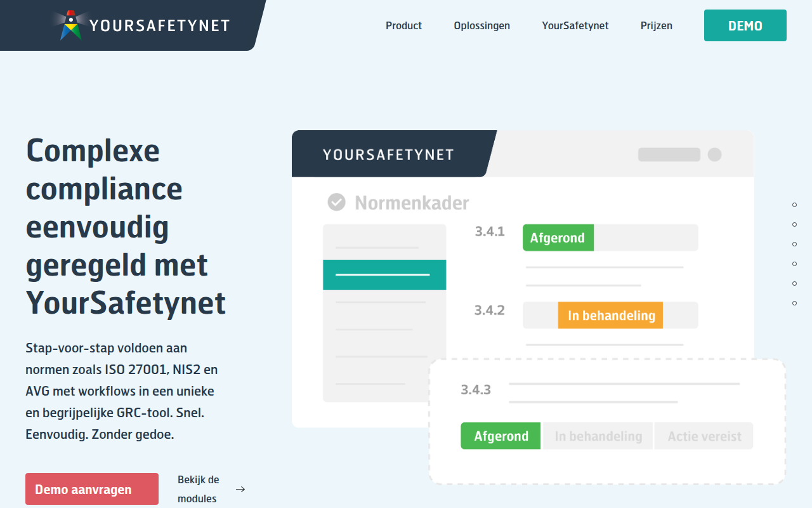Click the Actie vereist option
Screen dimensions: 812x508
[704, 436]
